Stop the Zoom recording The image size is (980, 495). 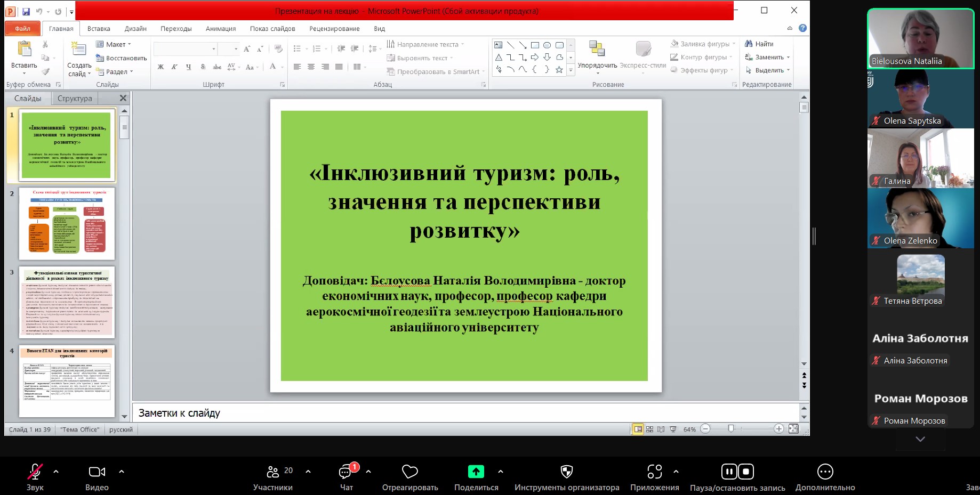click(746, 472)
